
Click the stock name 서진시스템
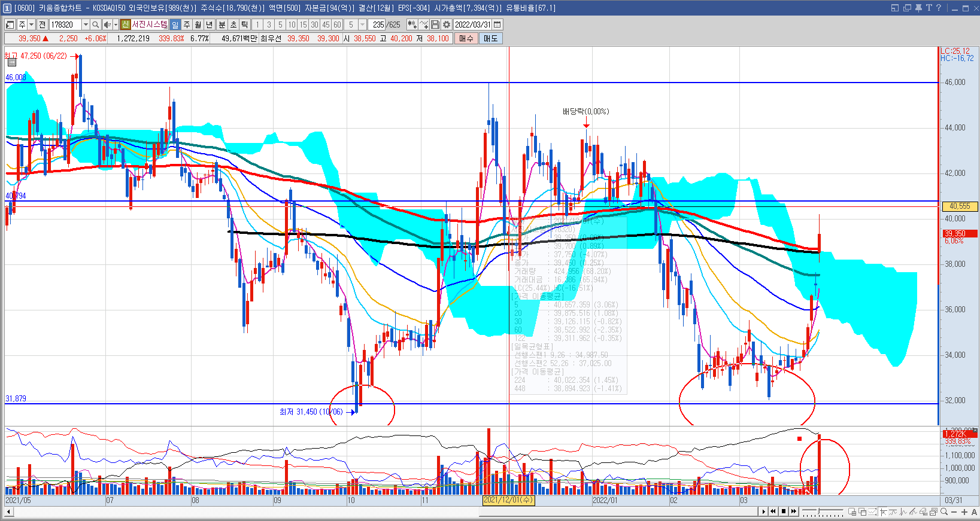[x=150, y=25]
